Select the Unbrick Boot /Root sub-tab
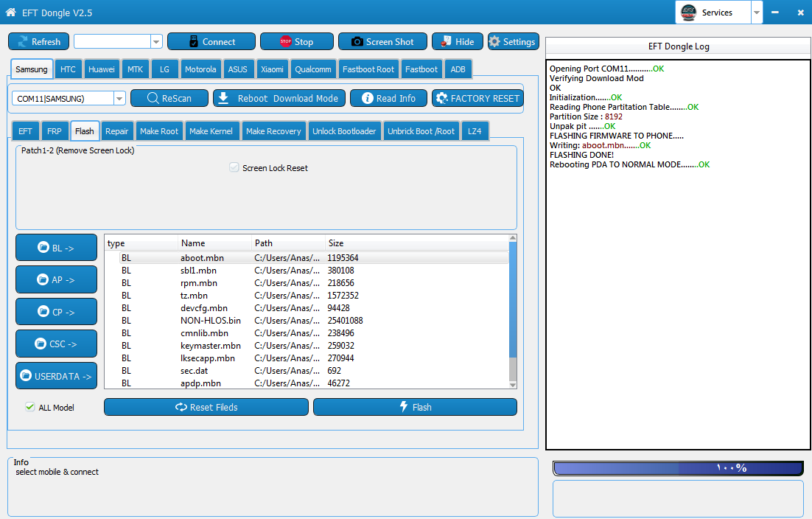 click(421, 131)
